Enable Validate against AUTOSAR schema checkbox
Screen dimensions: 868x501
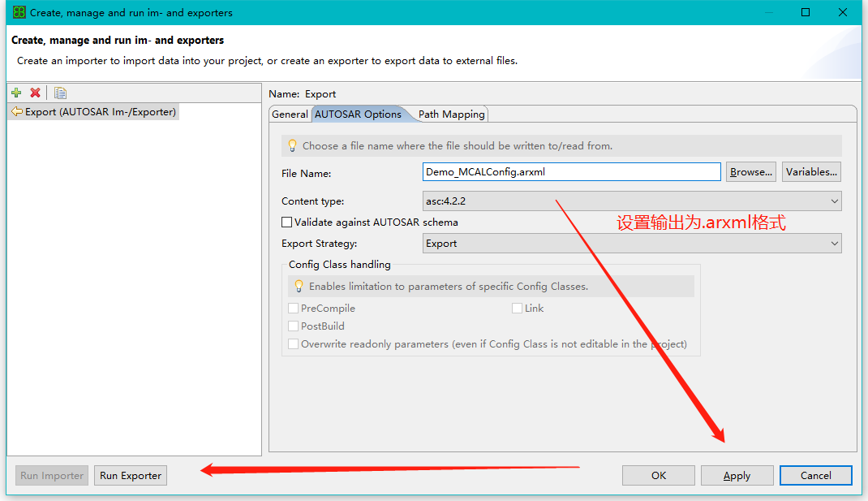286,222
